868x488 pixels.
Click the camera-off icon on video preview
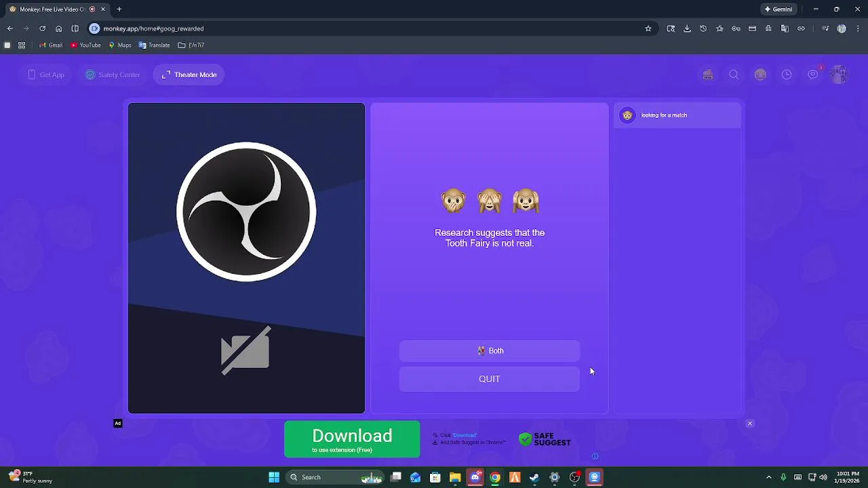pyautogui.click(x=245, y=350)
